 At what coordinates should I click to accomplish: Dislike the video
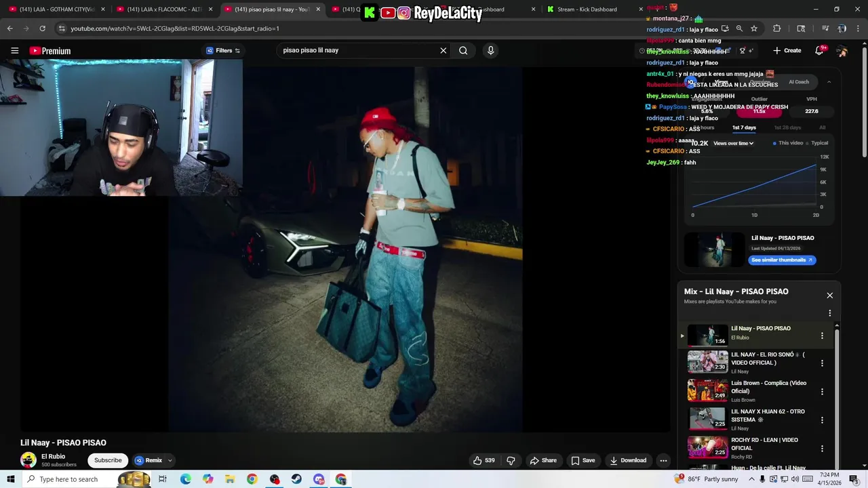(x=511, y=460)
